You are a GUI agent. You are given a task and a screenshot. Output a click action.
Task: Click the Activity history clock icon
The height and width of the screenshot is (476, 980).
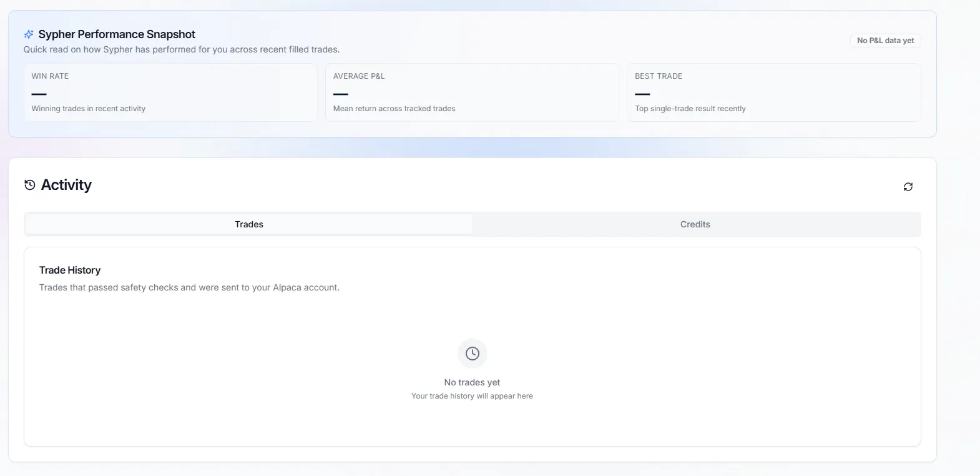click(x=29, y=185)
